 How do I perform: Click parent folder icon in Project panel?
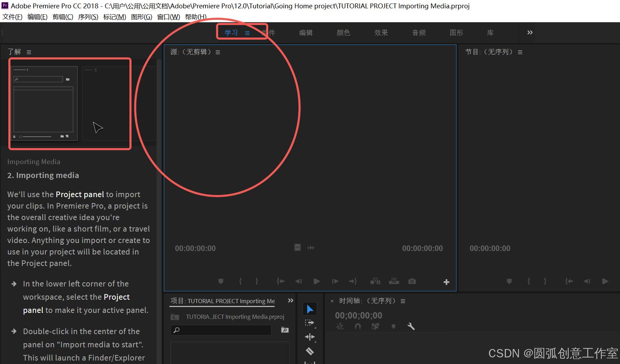(175, 317)
